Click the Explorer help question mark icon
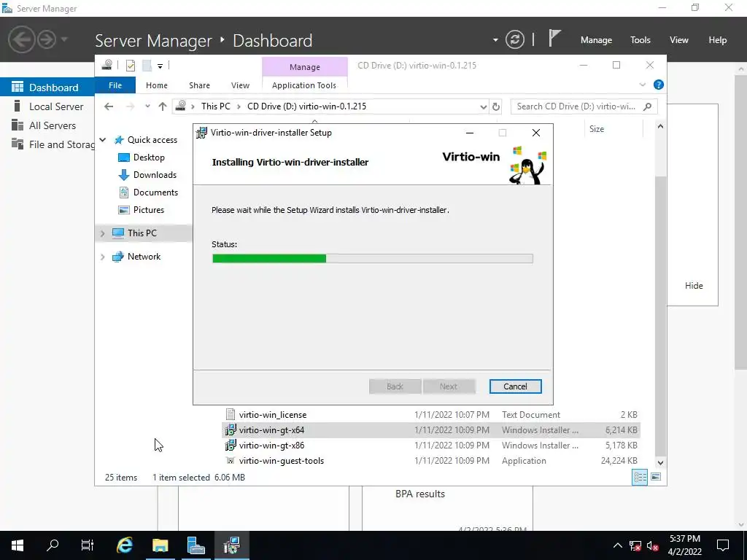 coord(659,85)
